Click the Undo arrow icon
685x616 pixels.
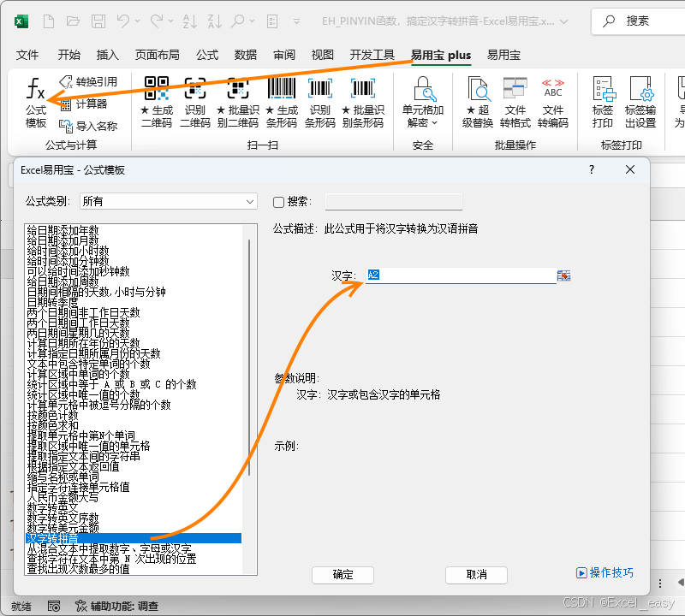(123, 21)
